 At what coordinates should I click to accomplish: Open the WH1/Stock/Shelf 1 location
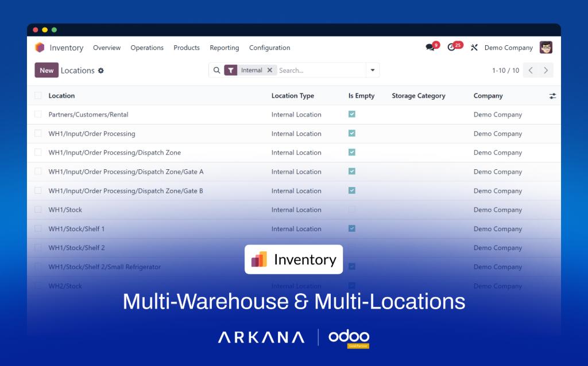(76, 228)
